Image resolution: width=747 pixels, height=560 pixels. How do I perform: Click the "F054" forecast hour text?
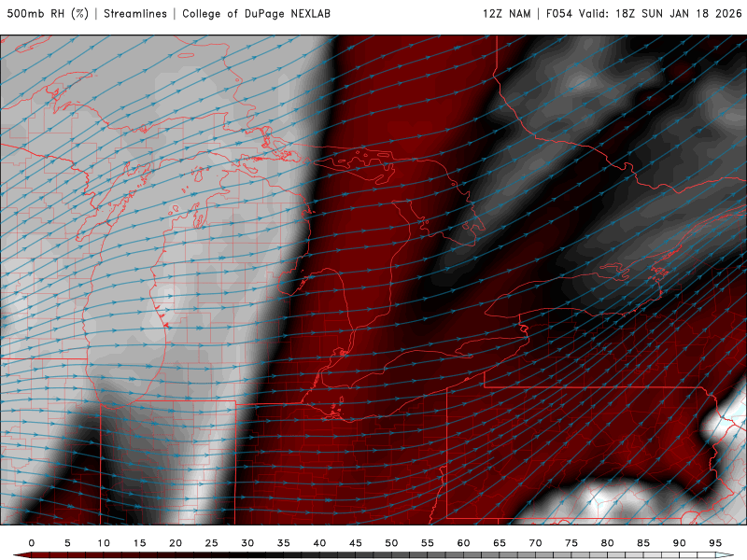[x=559, y=14]
